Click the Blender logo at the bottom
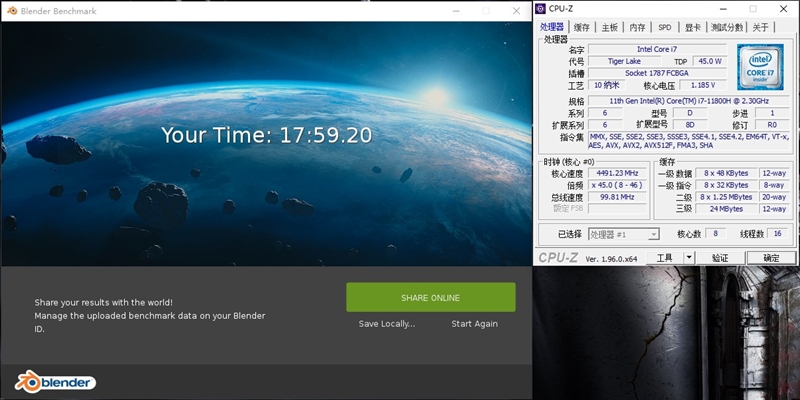 (55, 382)
